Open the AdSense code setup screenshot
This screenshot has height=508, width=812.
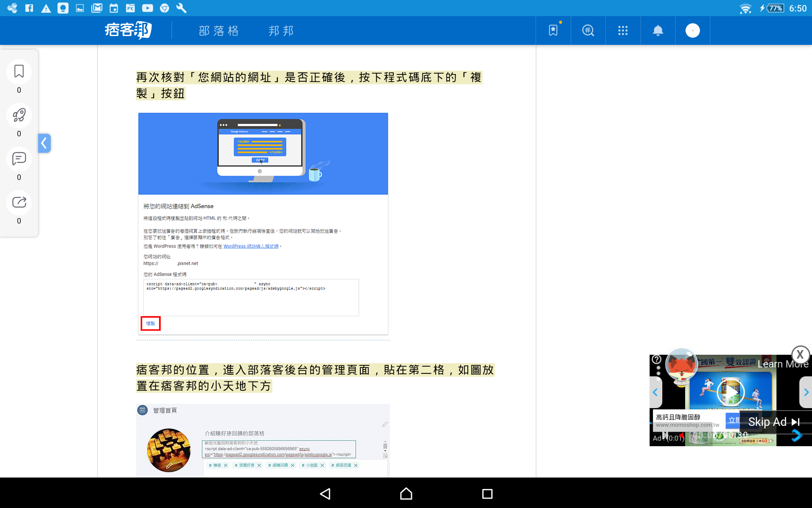(x=263, y=224)
